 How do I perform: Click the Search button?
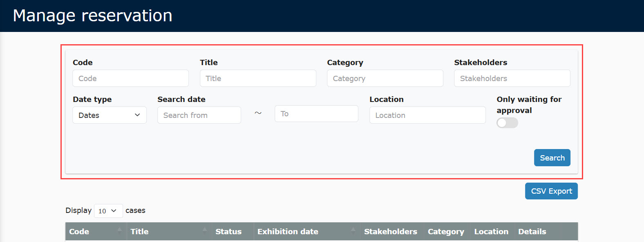point(552,158)
